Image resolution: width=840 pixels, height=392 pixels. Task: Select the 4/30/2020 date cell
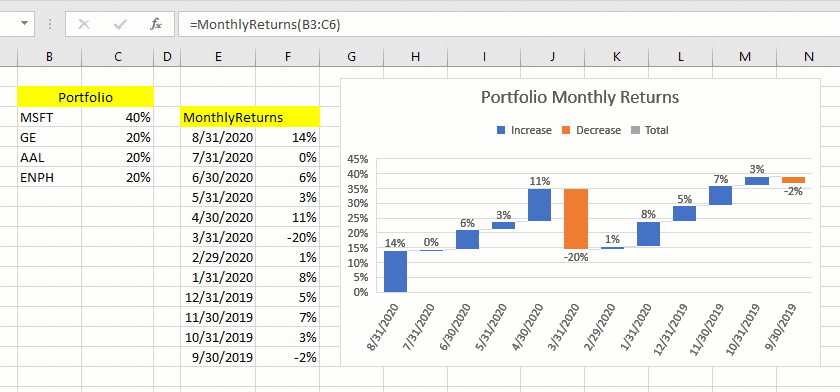[218, 217]
